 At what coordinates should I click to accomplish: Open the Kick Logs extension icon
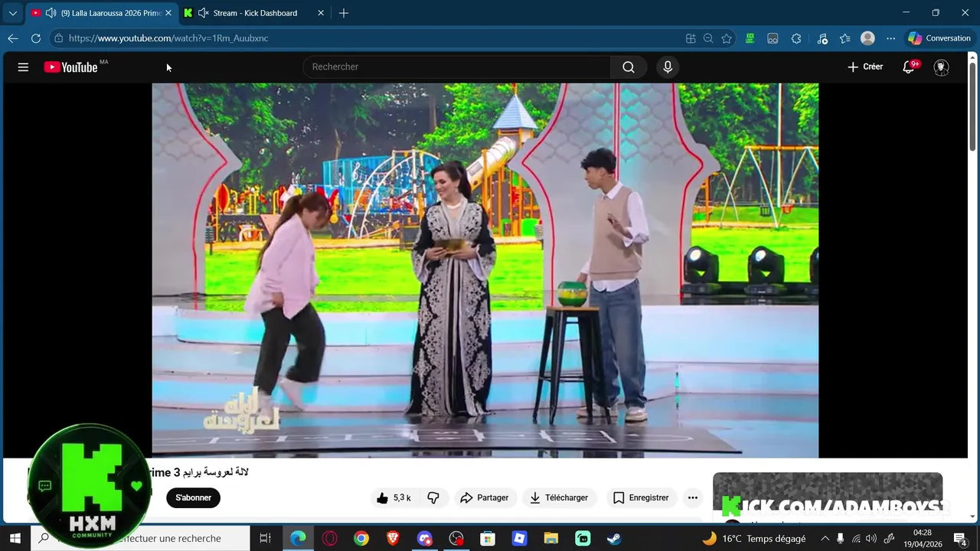coord(750,38)
